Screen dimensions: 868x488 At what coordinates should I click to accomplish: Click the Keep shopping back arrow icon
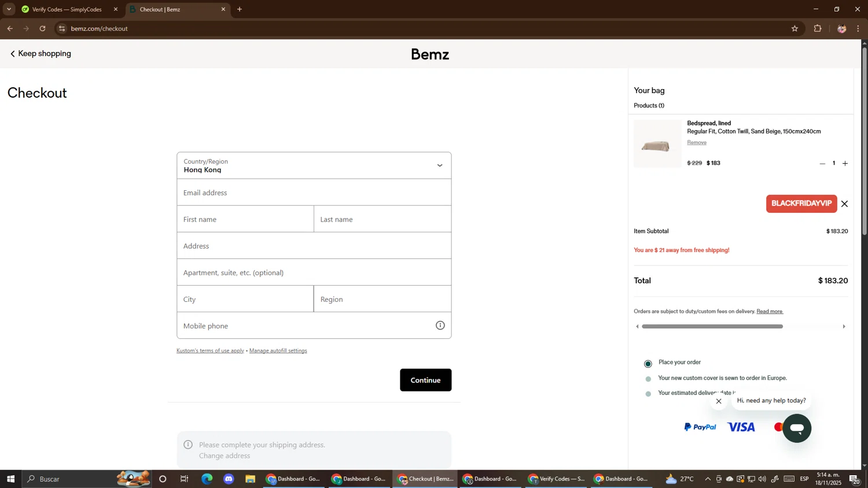(12, 54)
